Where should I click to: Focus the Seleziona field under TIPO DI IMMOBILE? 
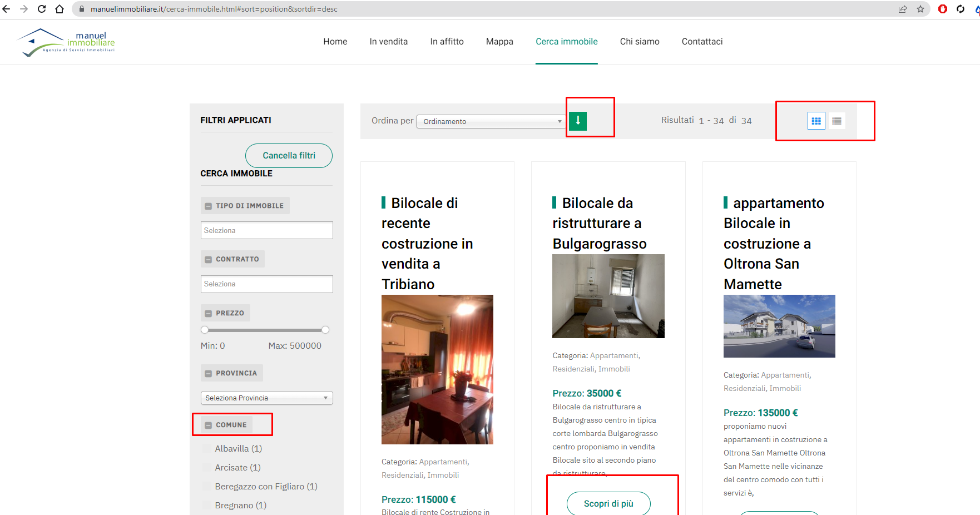pos(267,230)
